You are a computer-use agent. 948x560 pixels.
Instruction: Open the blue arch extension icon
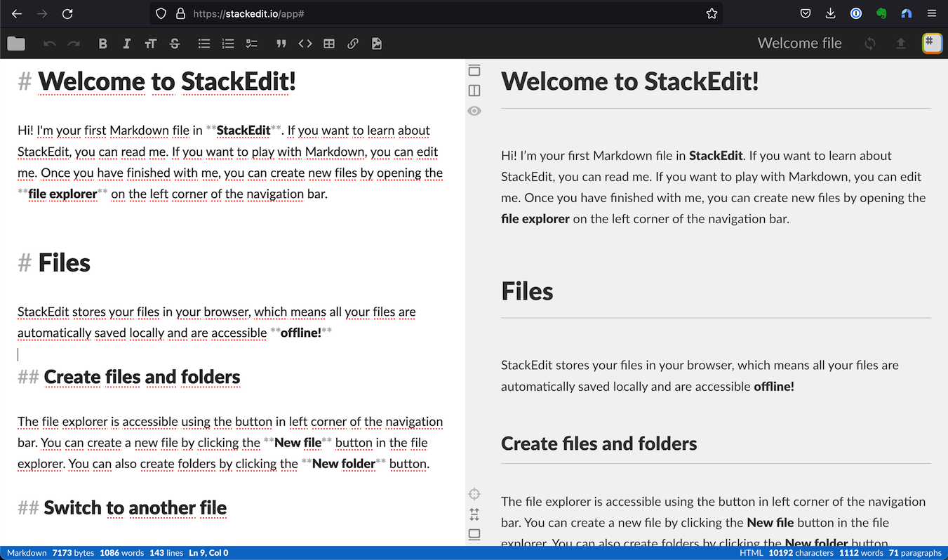pyautogui.click(x=907, y=13)
